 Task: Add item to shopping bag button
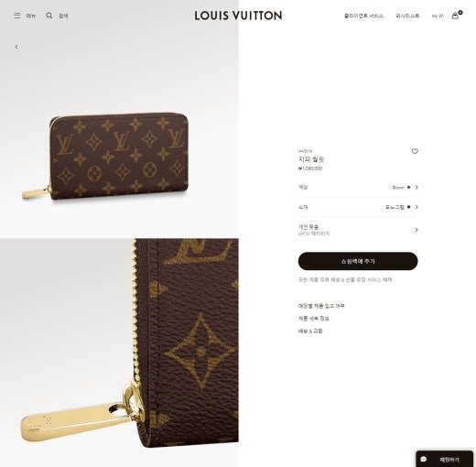click(x=358, y=261)
